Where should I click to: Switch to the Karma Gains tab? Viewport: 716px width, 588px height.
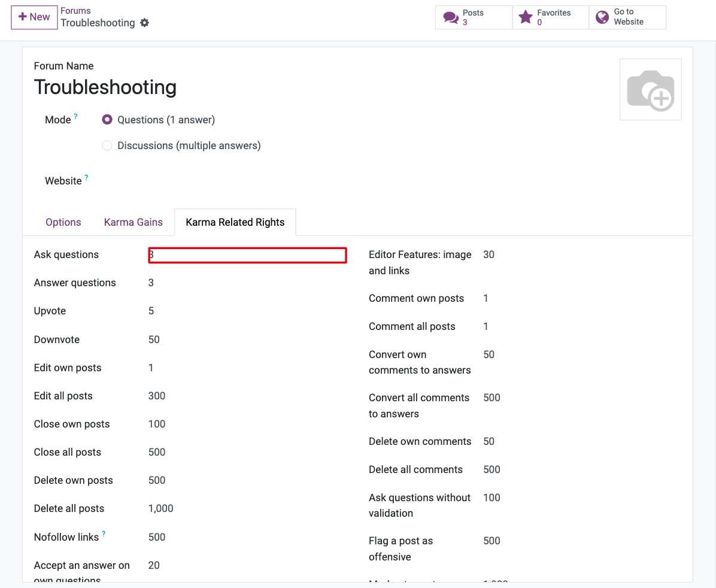coord(134,223)
